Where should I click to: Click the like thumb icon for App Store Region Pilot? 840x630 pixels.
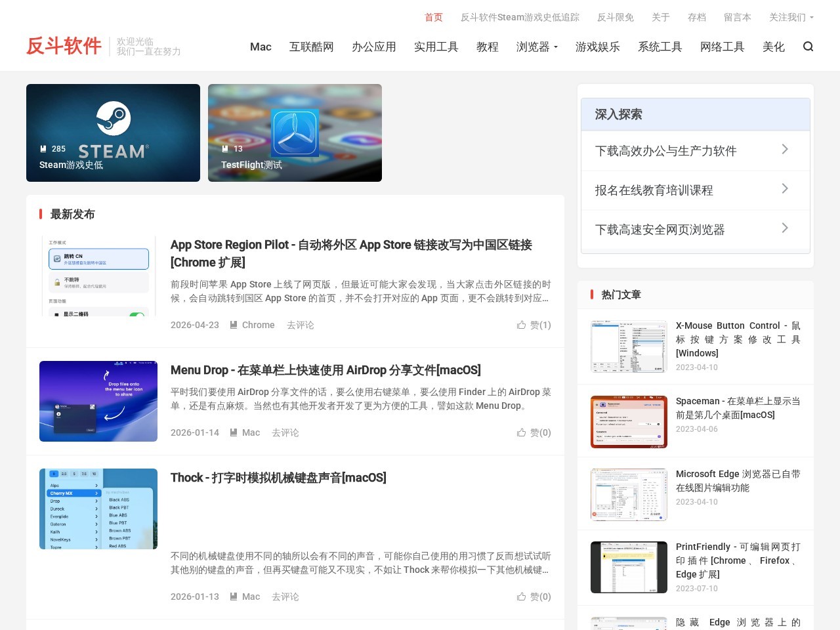click(521, 325)
